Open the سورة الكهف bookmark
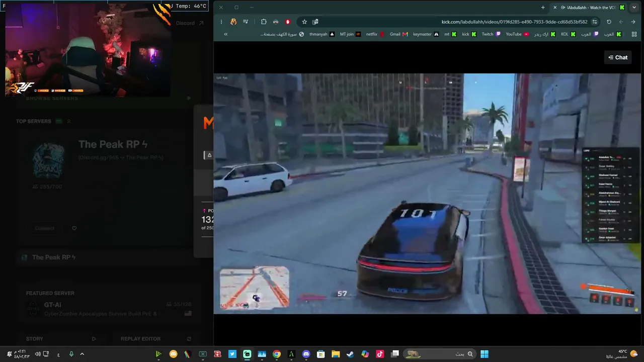 pos(282,34)
